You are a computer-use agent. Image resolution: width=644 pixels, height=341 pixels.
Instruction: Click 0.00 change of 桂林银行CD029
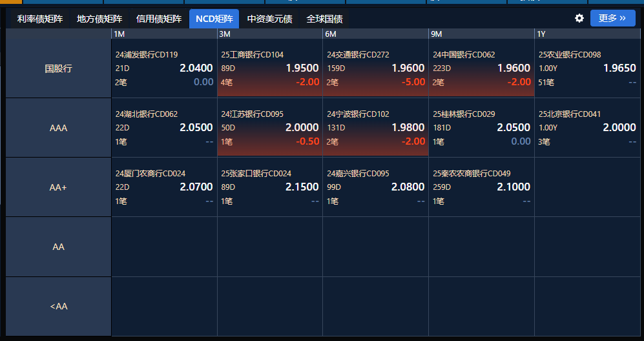click(521, 141)
